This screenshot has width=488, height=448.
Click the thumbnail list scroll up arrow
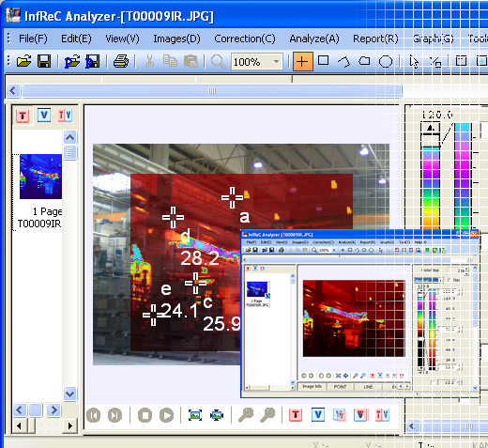(x=69, y=137)
